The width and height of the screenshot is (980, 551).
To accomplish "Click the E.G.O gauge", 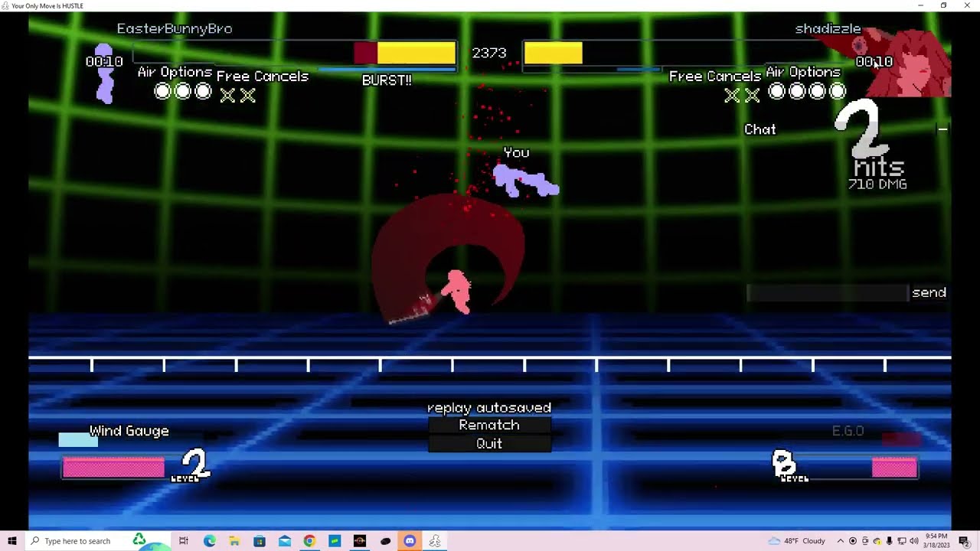I will pos(901,439).
